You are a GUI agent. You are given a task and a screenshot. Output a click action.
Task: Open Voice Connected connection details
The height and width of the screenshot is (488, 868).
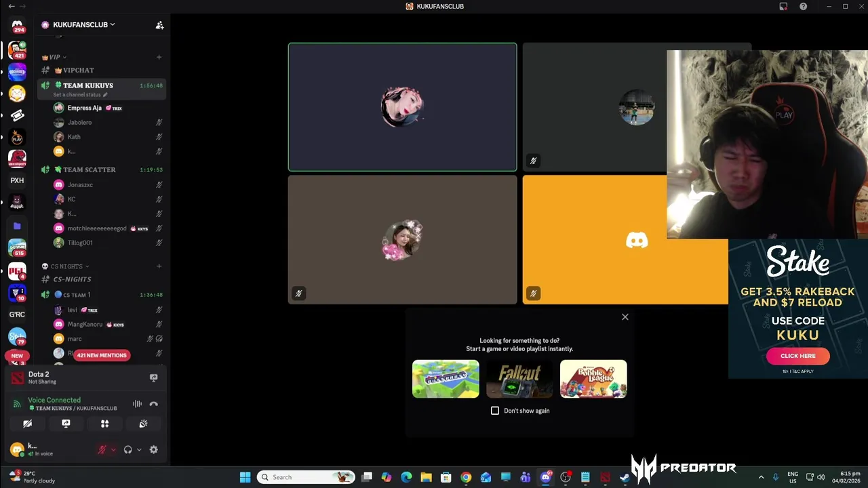click(x=54, y=400)
